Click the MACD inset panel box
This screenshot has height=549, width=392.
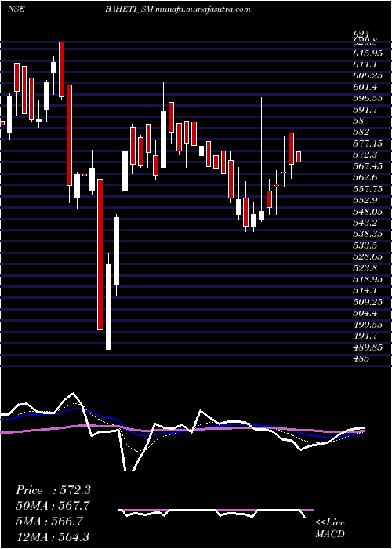point(216,510)
